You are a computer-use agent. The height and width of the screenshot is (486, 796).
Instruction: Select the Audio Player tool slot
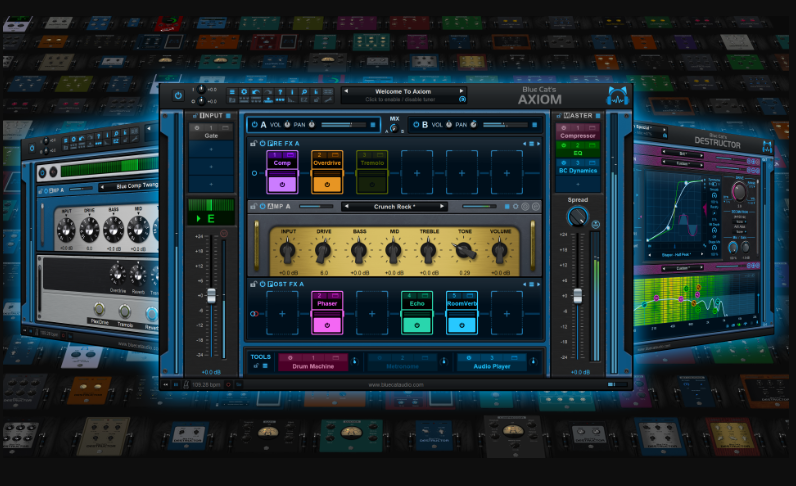click(x=492, y=362)
